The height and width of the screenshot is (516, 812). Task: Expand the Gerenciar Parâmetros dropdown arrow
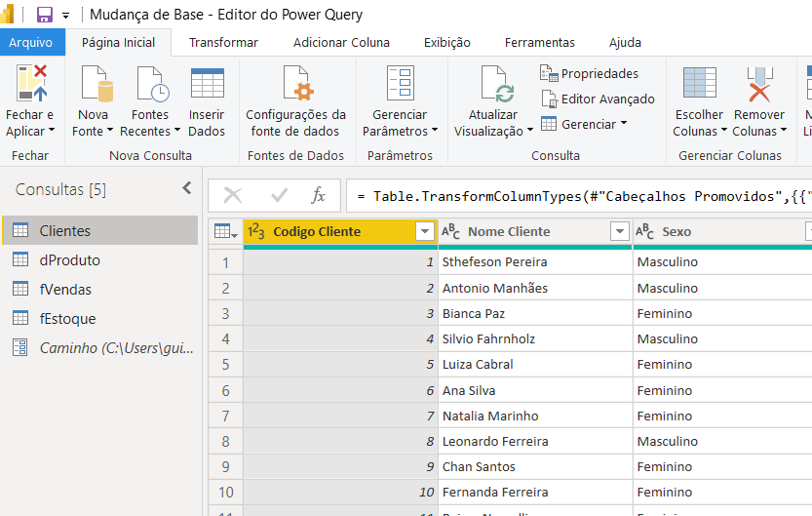[435, 130]
